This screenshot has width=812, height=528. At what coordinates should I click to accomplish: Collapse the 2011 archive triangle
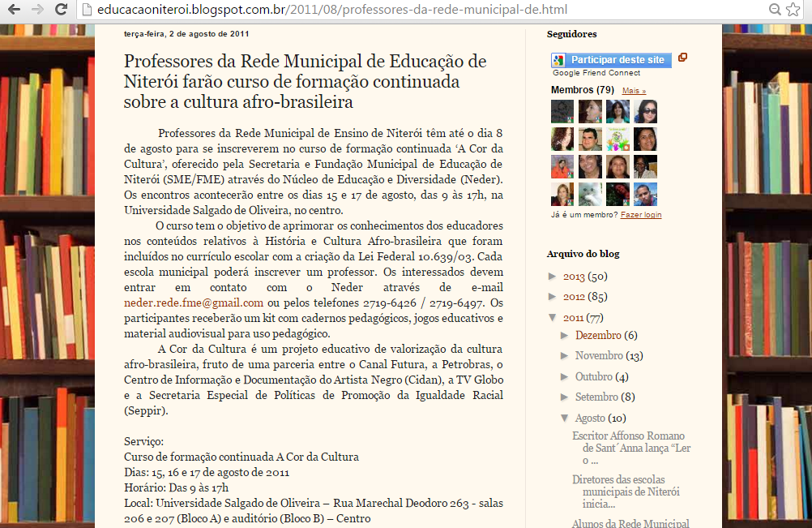pyautogui.click(x=553, y=317)
